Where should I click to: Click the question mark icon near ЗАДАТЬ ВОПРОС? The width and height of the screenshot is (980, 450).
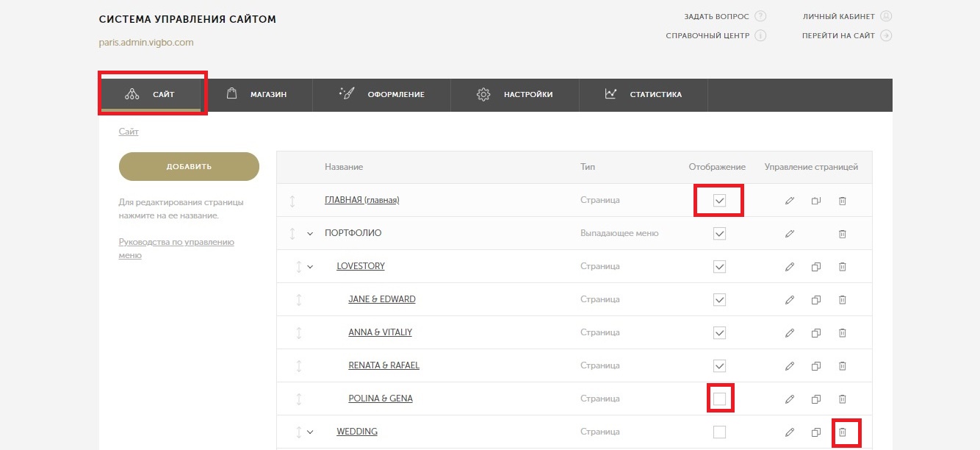pos(760,16)
